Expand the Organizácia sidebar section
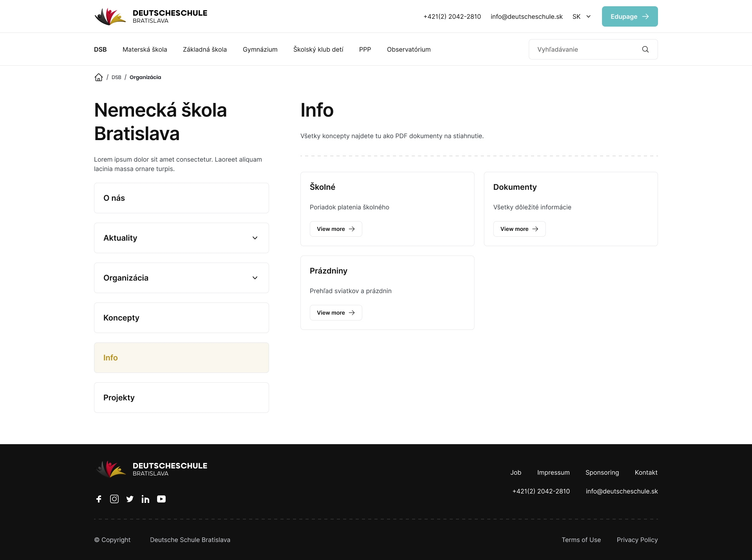Viewport: 752px width, 560px height. (x=181, y=278)
